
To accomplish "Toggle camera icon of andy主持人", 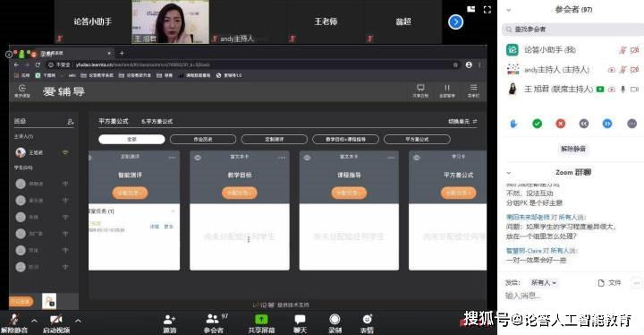I will (x=634, y=70).
